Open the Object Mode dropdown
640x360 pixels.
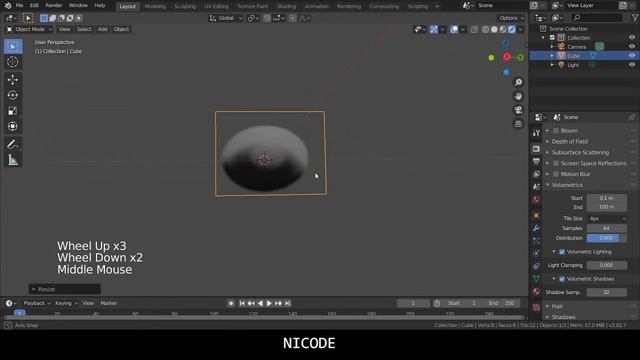coord(29,29)
